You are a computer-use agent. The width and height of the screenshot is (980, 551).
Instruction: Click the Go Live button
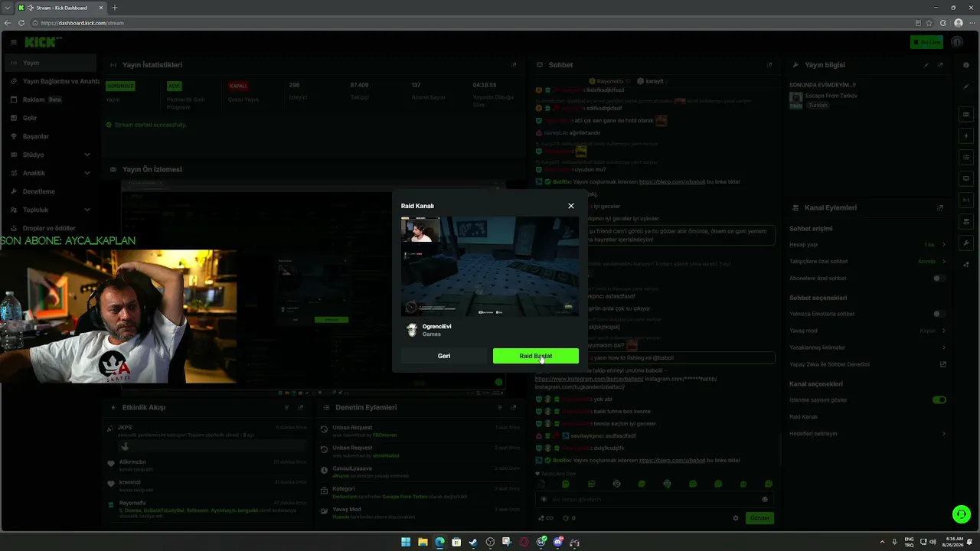926,42
